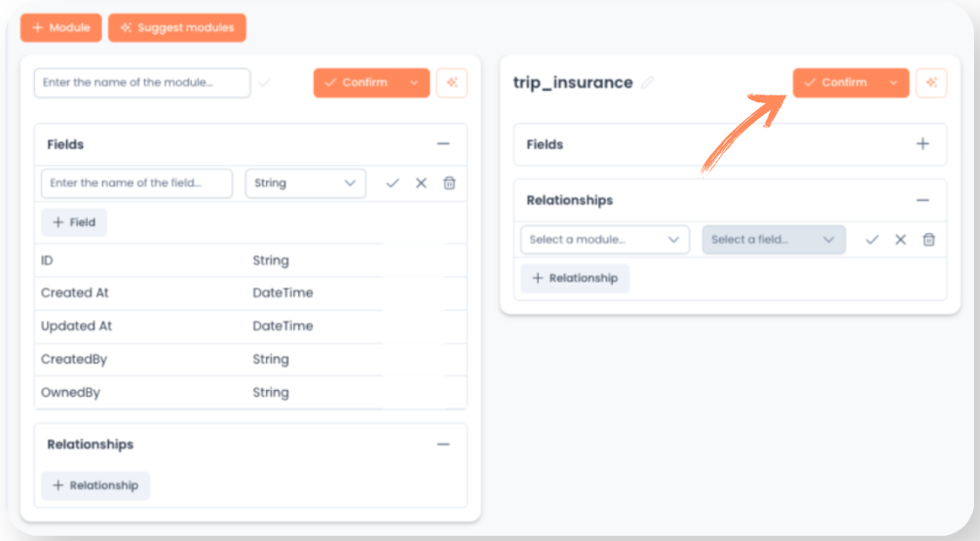Expand the Fields section in trip_insurance
Viewport: 980px width, 541px height.
coord(923,144)
